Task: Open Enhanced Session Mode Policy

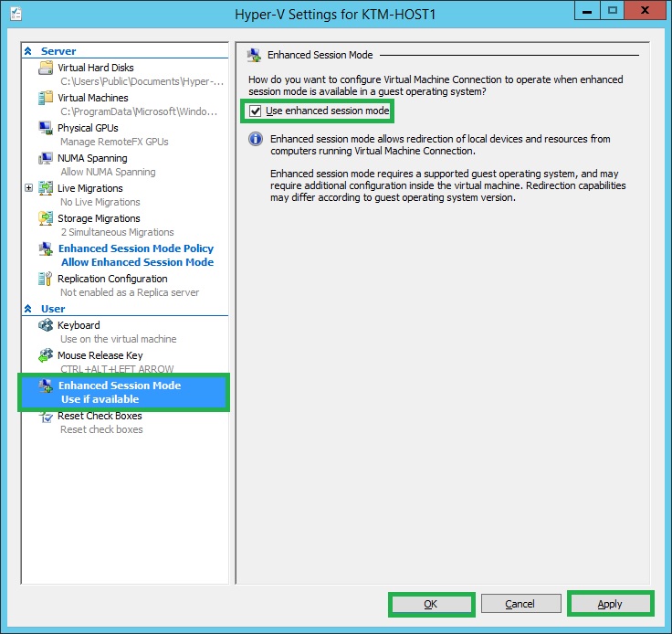Action: tap(136, 248)
